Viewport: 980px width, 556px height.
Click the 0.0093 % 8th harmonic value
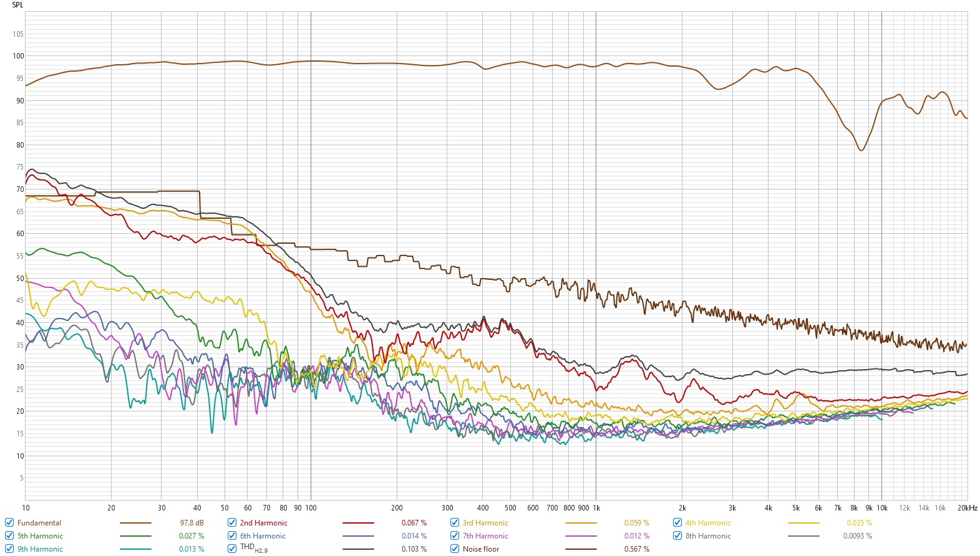point(858,536)
